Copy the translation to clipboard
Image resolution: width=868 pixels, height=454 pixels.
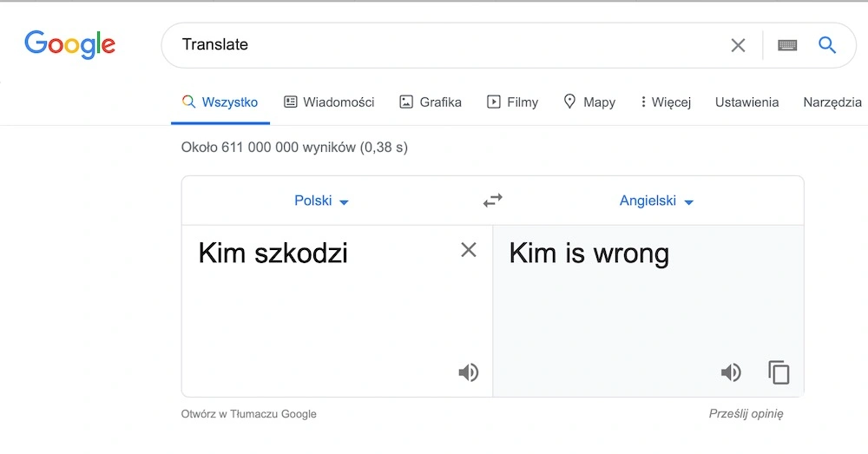(779, 372)
